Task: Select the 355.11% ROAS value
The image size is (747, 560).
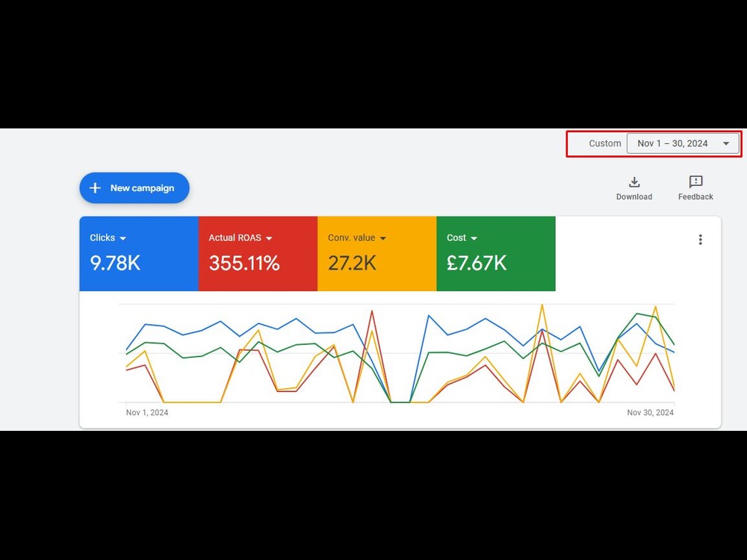Action: [244, 263]
